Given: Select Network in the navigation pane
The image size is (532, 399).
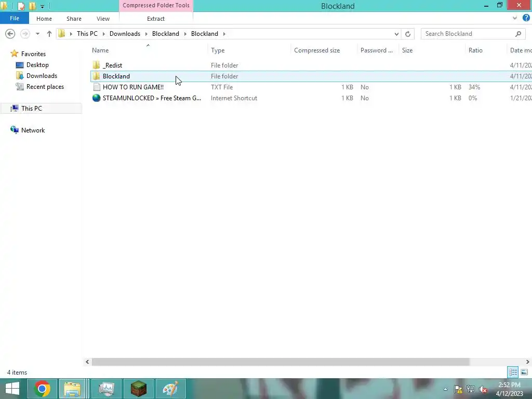Looking at the screenshot, I should click(x=33, y=130).
